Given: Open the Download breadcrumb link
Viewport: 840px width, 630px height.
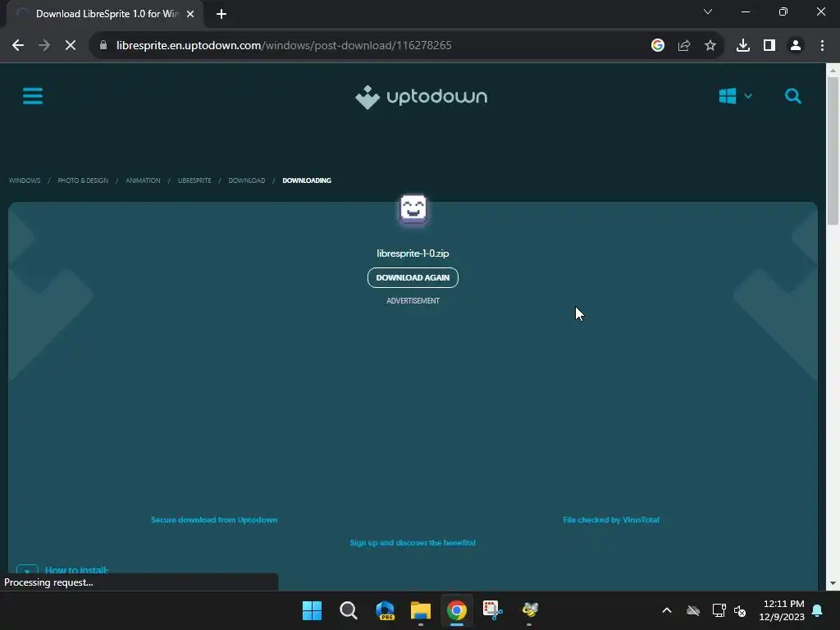Looking at the screenshot, I should pos(247,180).
